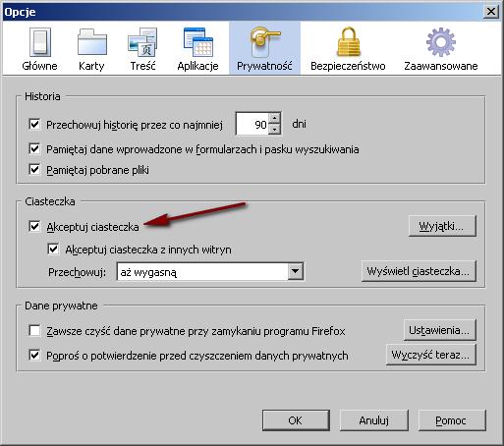This screenshot has width=504, height=446.
Task: Confirm with the OK button
Action: point(296,420)
